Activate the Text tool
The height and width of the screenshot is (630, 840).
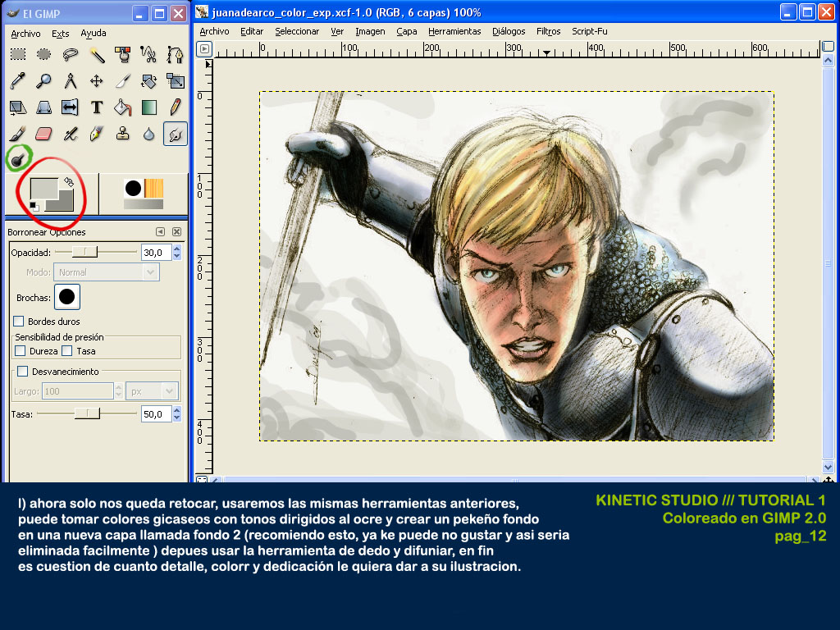[x=97, y=107]
